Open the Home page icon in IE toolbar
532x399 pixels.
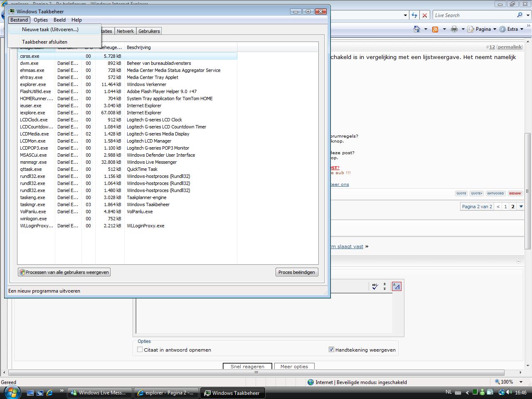click(417, 29)
